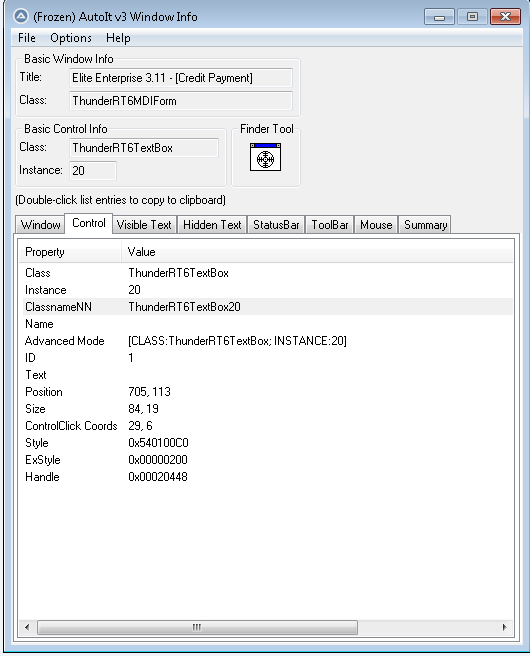
Task: Click the Basic Control Info Class field
Action: coord(144,148)
